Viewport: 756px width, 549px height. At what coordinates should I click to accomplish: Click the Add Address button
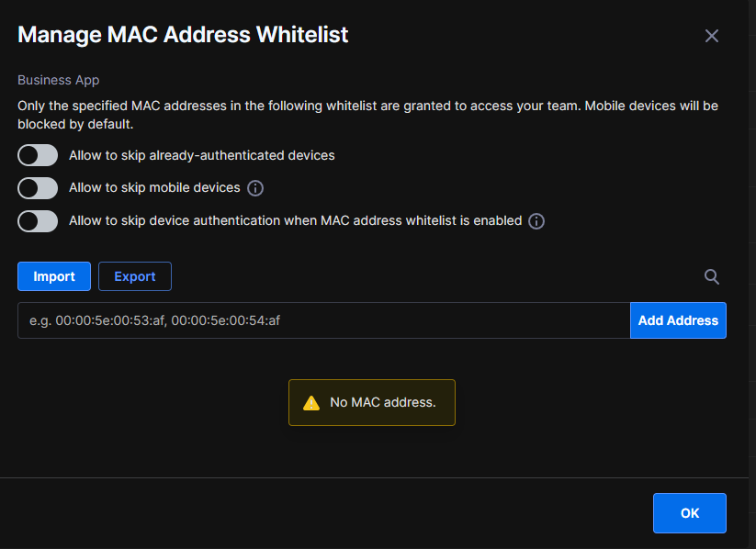pos(678,320)
